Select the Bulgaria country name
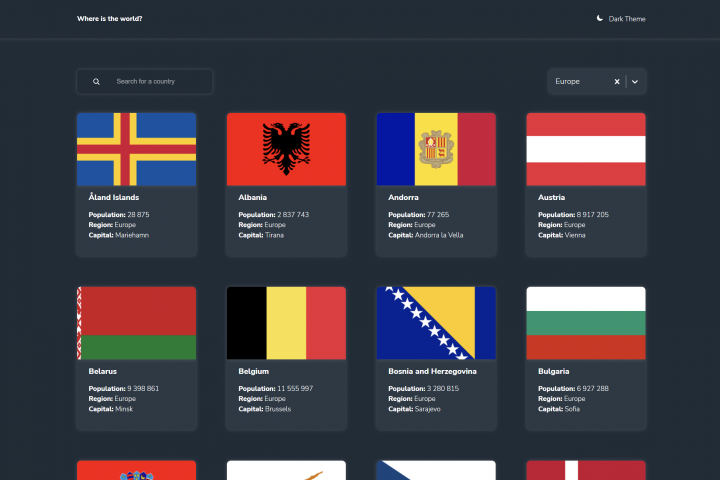The height and width of the screenshot is (480, 720). coord(554,371)
